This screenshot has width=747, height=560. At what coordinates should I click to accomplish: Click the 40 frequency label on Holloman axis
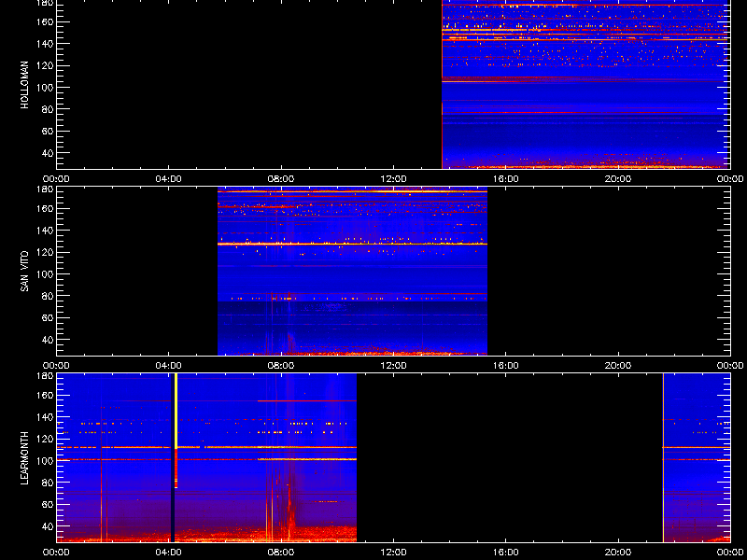(48, 153)
